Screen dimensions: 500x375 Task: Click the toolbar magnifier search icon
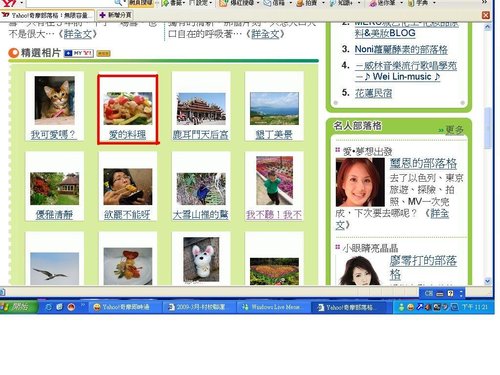point(118,3)
